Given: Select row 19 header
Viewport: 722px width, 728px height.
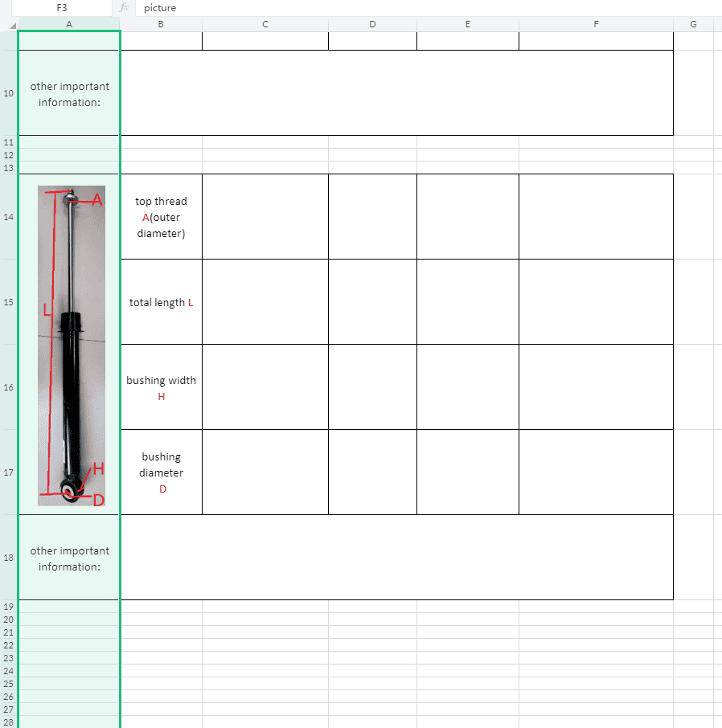Looking at the screenshot, I should click(x=8, y=607).
